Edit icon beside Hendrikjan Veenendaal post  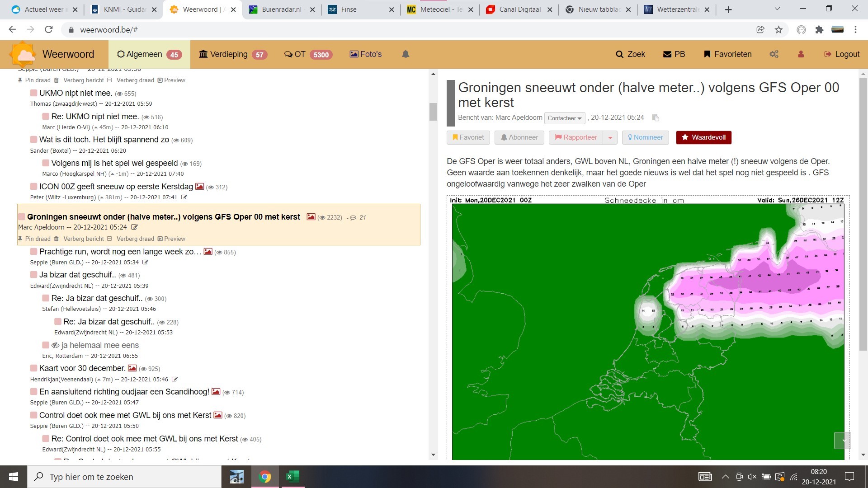[175, 379]
